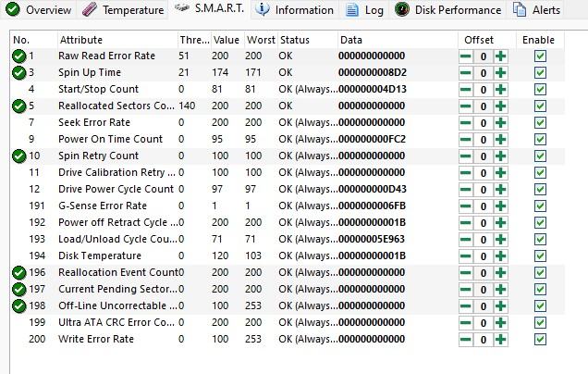Increase offset for Spin Up Time
This screenshot has width=588, height=374.
500,73
